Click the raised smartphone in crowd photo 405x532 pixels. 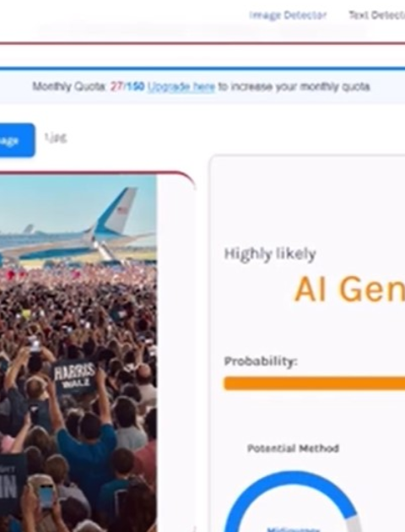46,497
